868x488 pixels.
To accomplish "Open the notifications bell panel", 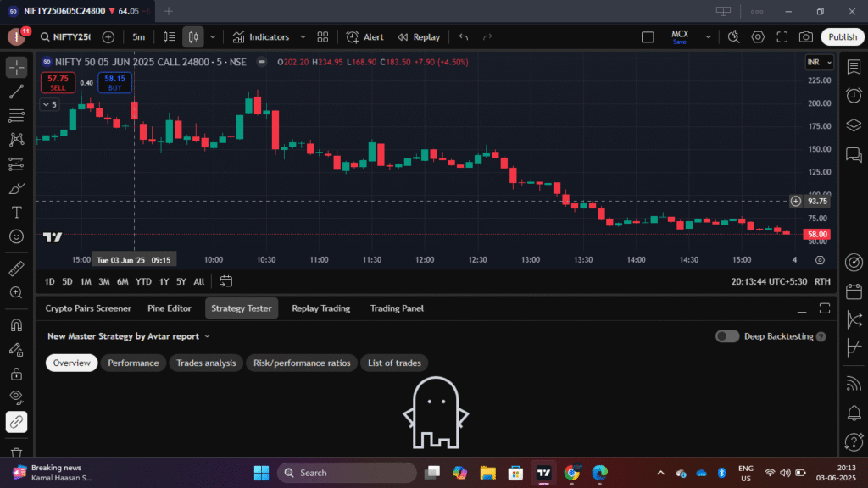I will [854, 413].
